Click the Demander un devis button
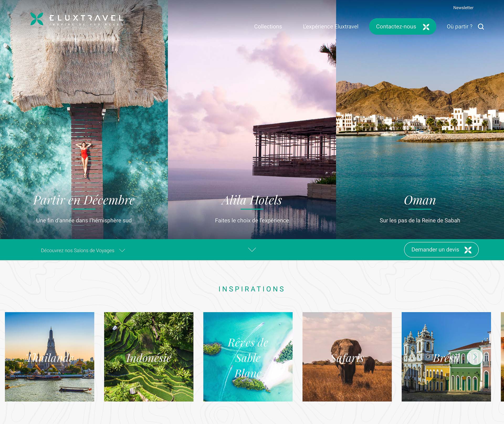 pos(440,250)
